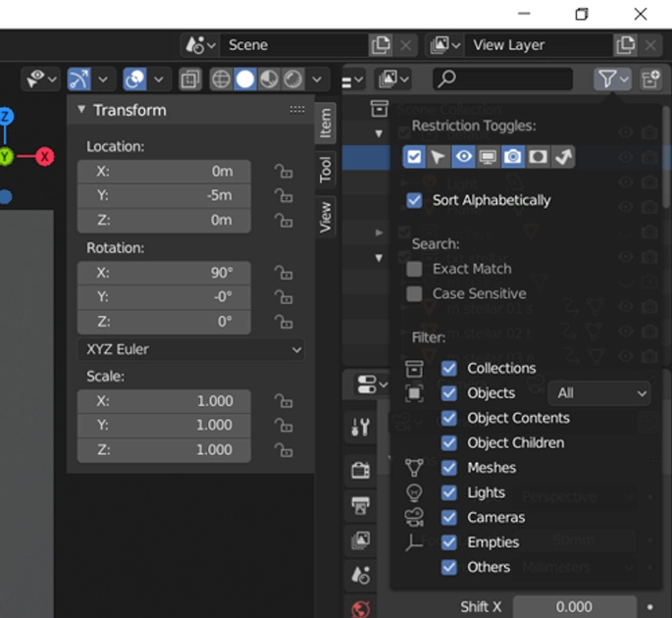Viewport: 672px width, 618px height.
Task: Open the Item sidebar tab
Action: pyautogui.click(x=326, y=123)
